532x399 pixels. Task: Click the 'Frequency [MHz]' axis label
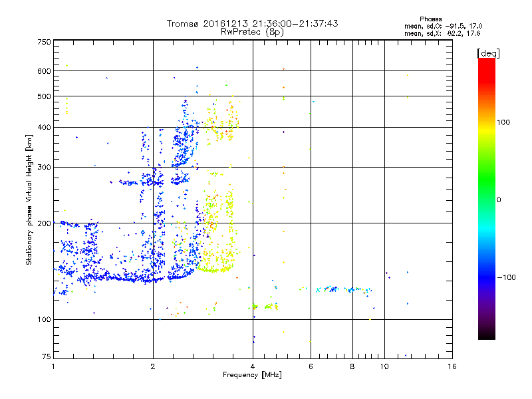click(252, 375)
